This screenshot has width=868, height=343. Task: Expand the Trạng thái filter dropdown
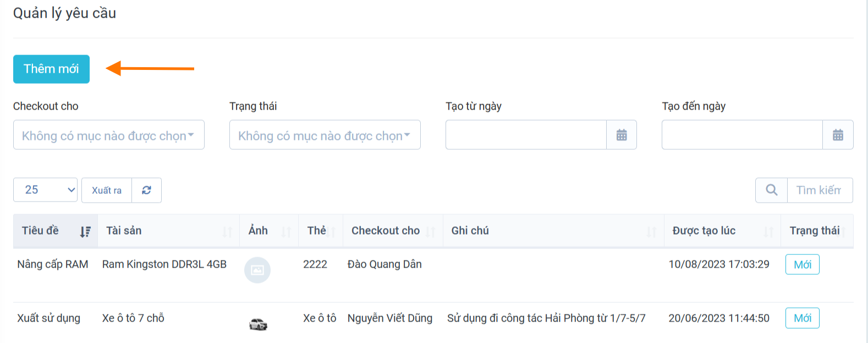point(325,135)
